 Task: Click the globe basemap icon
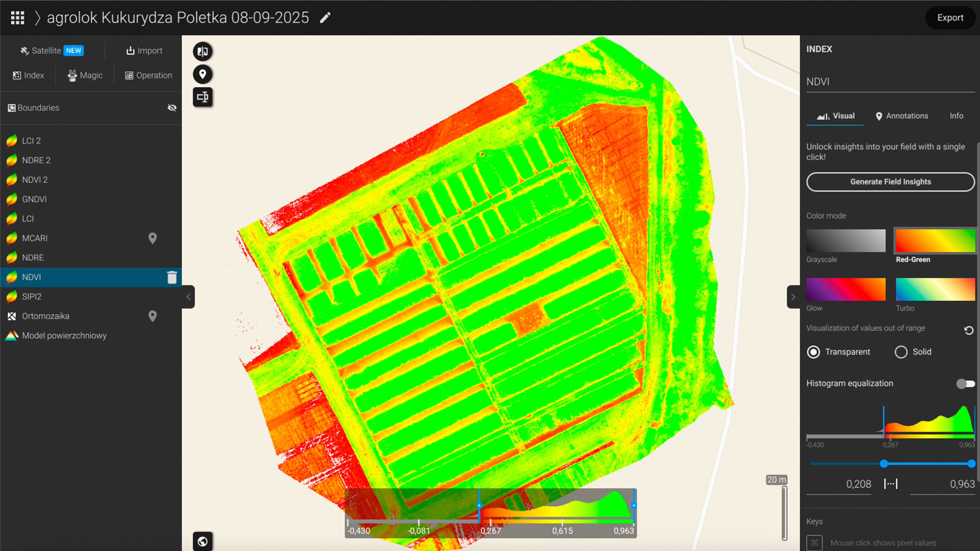202,541
